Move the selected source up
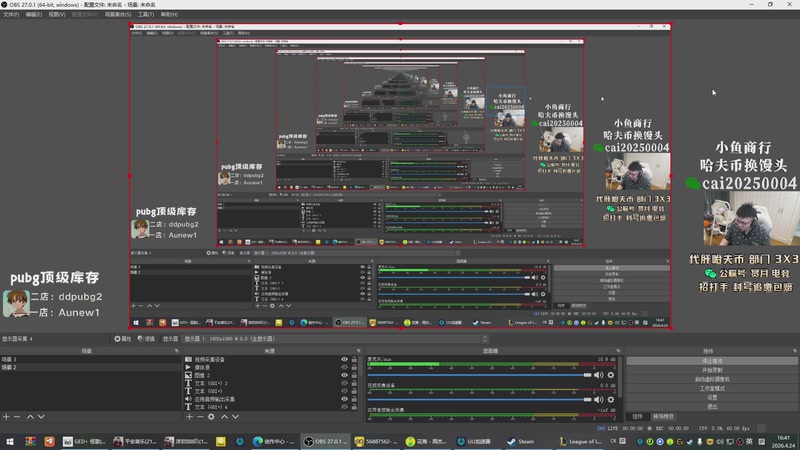This screenshot has height=450, width=800. 224,417
